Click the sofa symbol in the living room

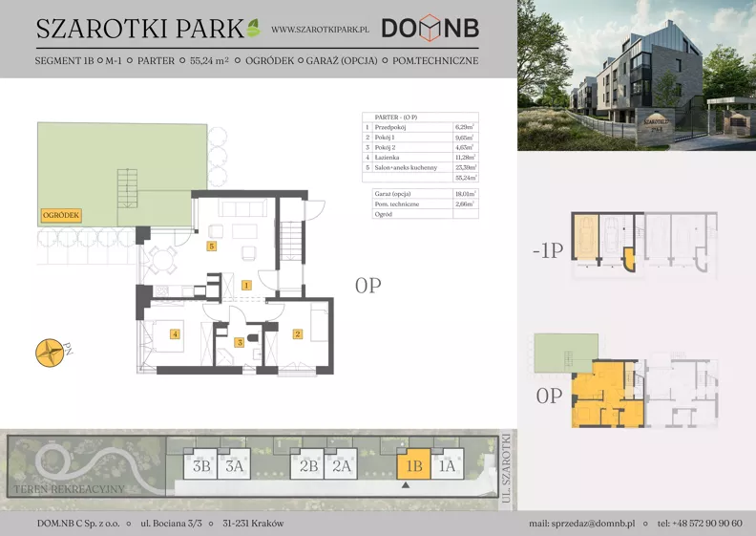point(242,208)
